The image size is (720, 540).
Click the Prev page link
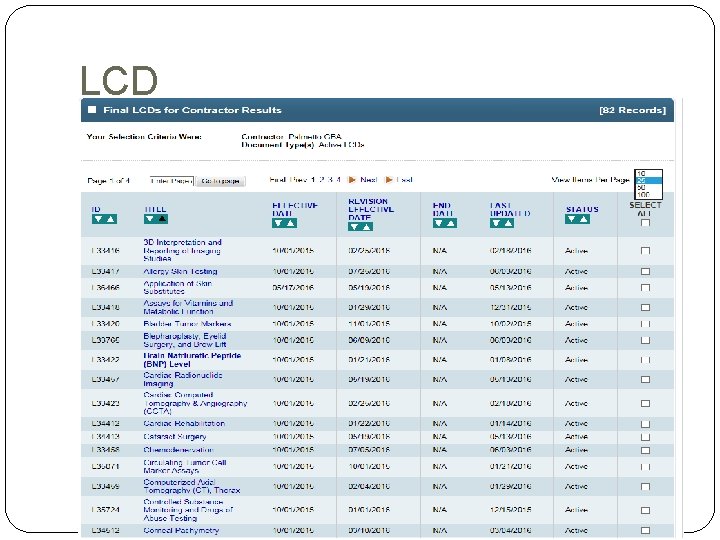coord(298,180)
